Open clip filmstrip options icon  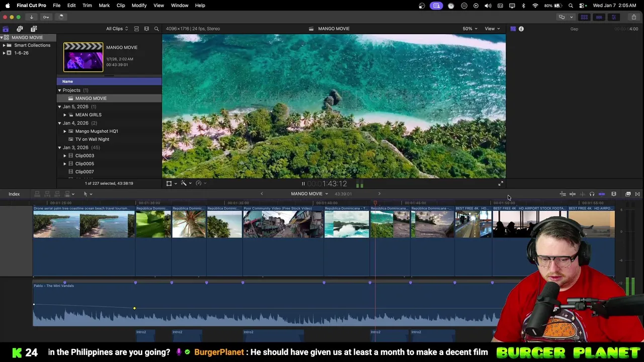[146, 29]
